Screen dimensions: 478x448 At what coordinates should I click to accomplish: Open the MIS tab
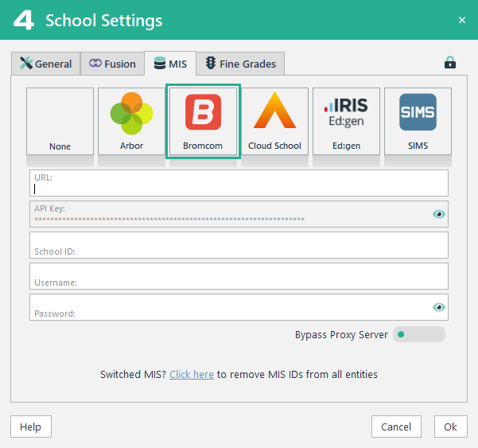(170, 64)
